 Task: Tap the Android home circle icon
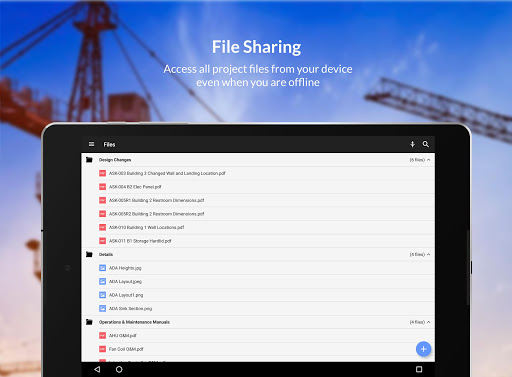(119, 369)
